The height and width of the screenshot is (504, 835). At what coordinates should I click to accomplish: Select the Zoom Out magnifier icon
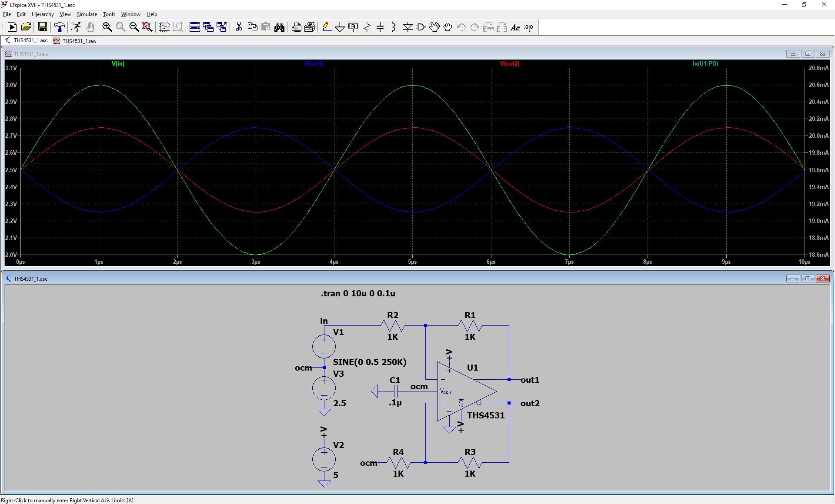click(134, 27)
